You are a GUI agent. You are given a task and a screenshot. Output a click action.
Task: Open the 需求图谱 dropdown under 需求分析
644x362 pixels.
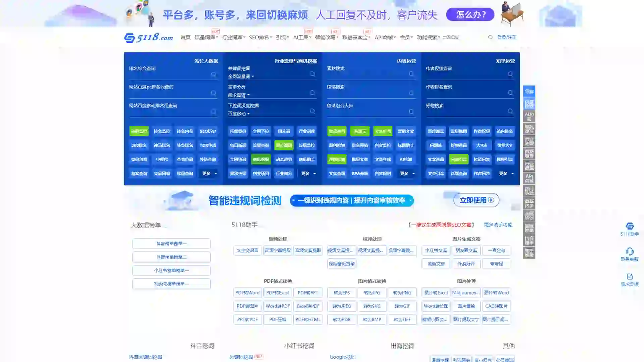239,95
